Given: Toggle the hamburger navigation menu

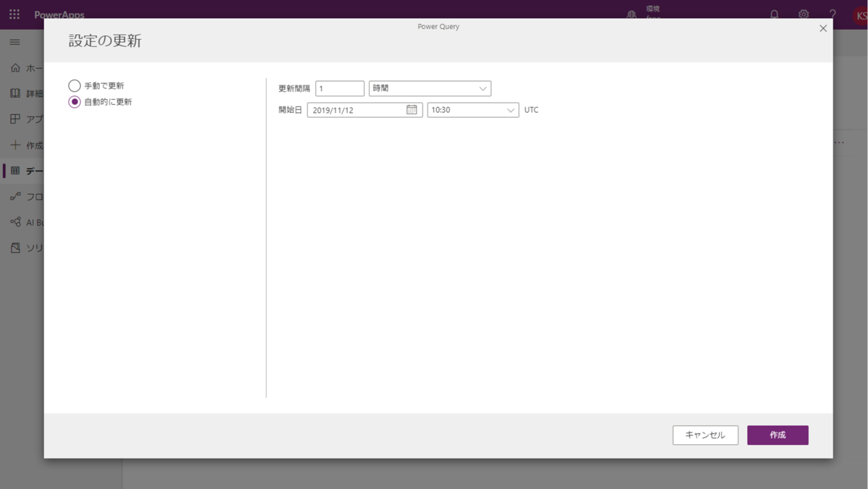Looking at the screenshot, I should click(x=14, y=42).
